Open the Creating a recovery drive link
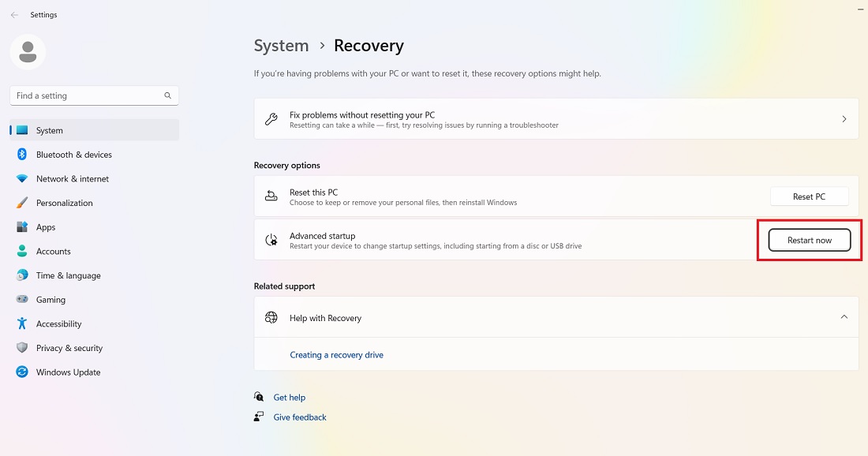The image size is (868, 456). (x=337, y=354)
